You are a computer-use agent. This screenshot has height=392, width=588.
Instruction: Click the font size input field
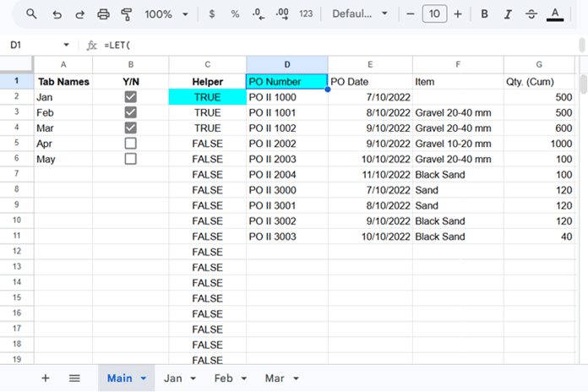point(434,14)
